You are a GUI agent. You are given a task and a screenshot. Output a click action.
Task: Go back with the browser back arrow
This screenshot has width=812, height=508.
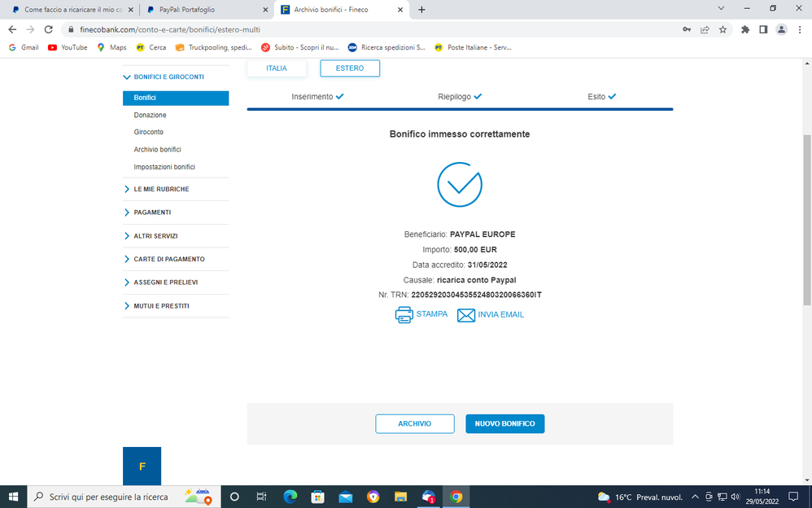[12, 29]
